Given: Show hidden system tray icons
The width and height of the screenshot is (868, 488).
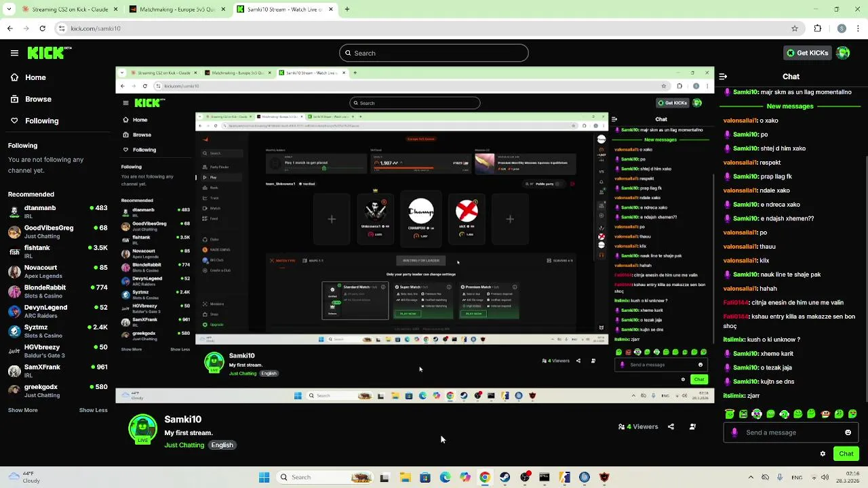Looking at the screenshot, I should tap(751, 477).
